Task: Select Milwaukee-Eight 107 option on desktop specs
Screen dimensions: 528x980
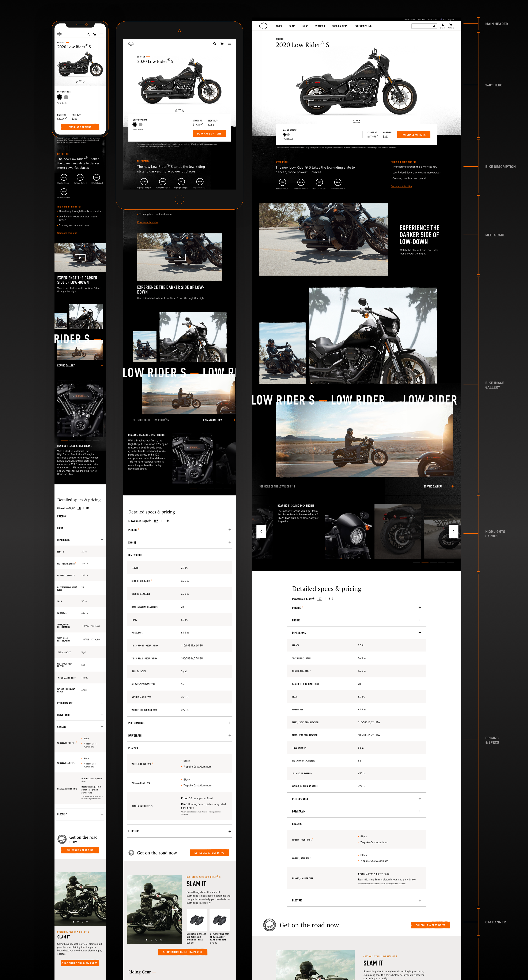Action: (319, 599)
